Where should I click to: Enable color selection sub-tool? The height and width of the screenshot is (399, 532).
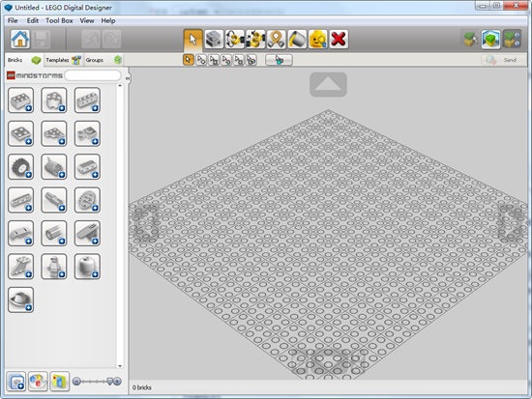(x=226, y=60)
